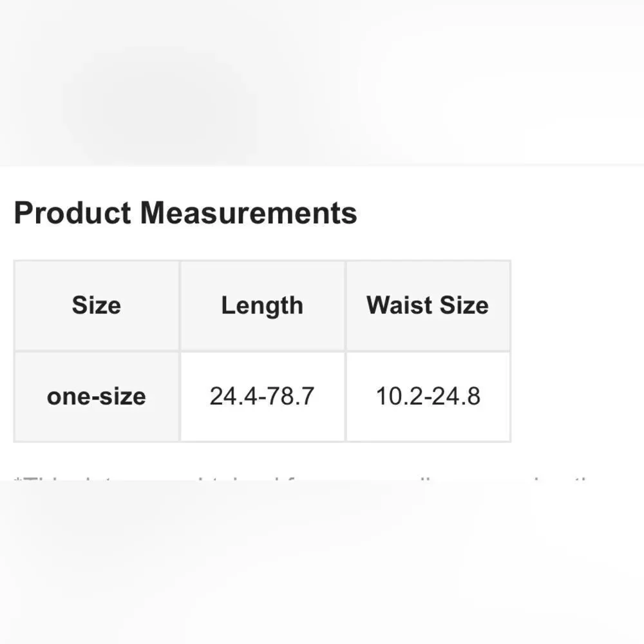Click the blank area beneath the footnote
Screen dimensions: 644x644
(322, 567)
